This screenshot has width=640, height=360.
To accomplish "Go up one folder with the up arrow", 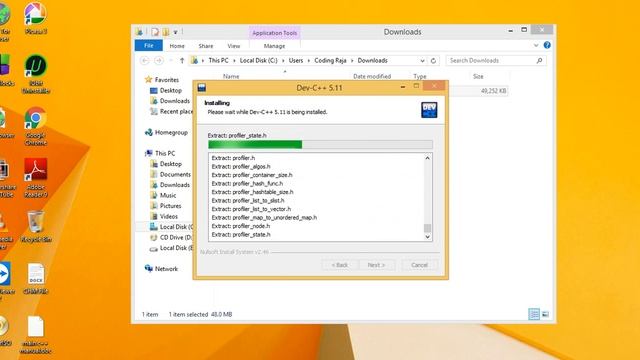I will [182, 60].
